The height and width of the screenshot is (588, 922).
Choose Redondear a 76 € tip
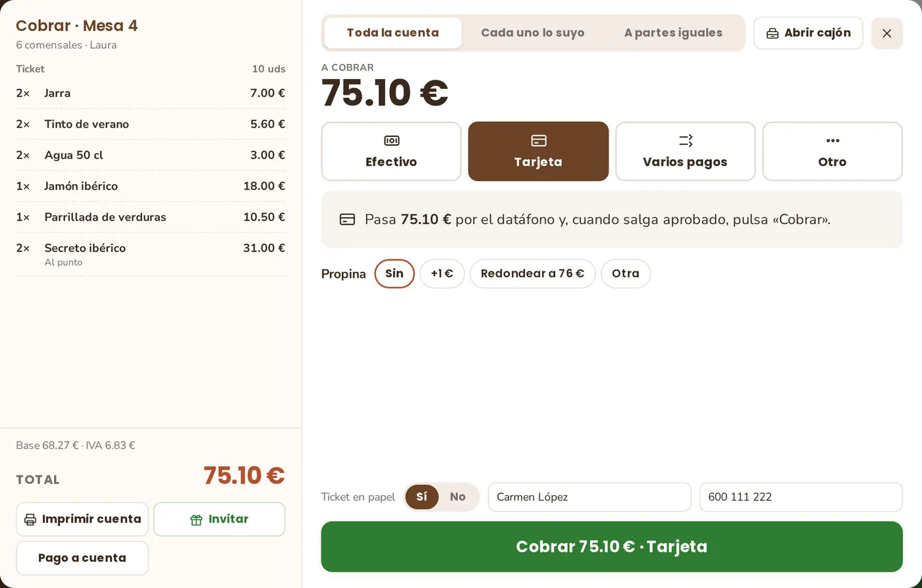[x=532, y=274]
